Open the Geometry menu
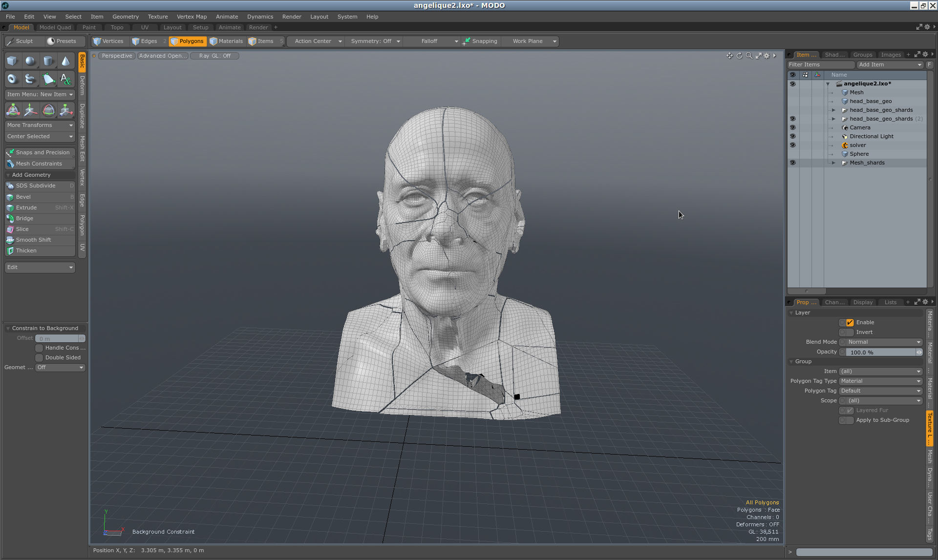The width and height of the screenshot is (938, 560). coord(126,17)
